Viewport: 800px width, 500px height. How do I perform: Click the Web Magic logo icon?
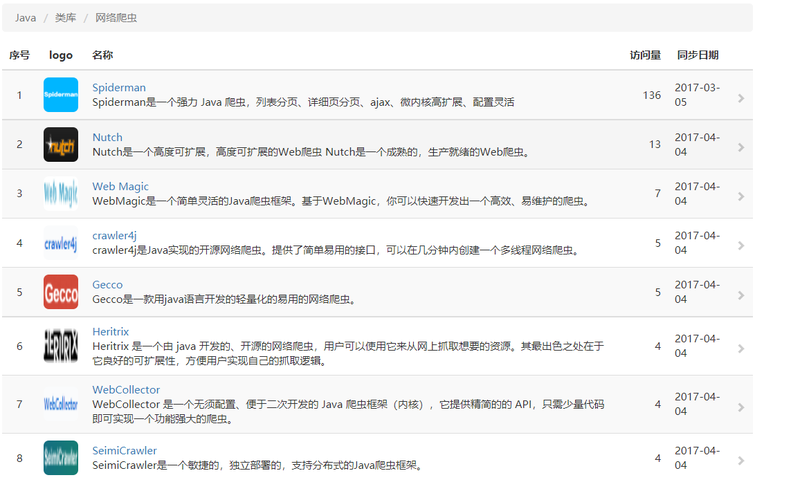(61, 193)
